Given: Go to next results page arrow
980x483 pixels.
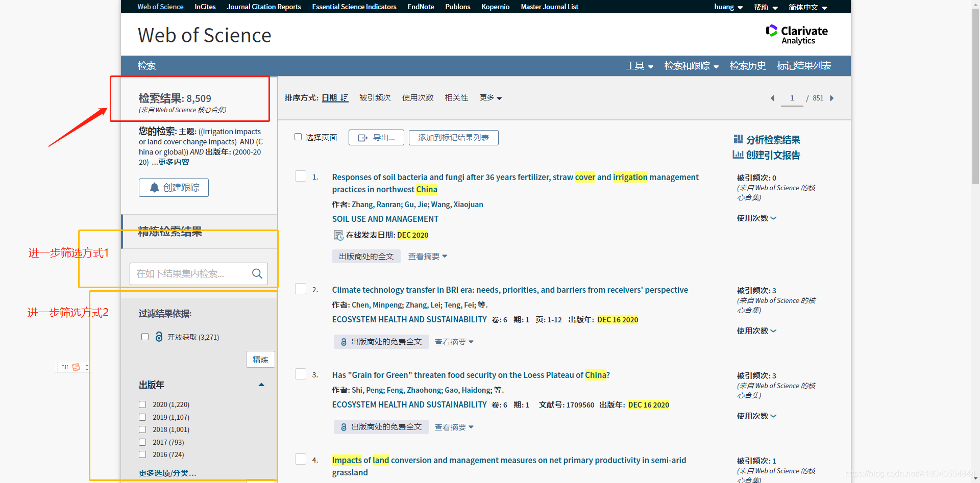Looking at the screenshot, I should [832, 98].
